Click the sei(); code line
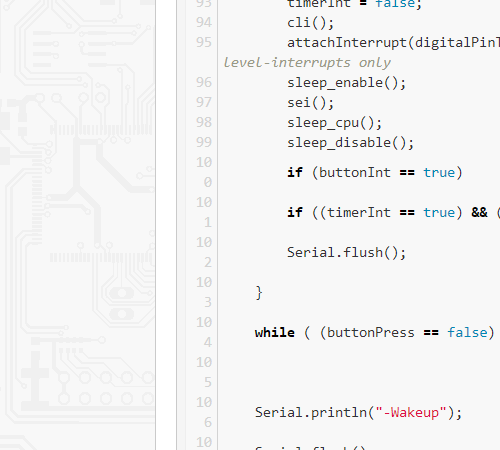The width and height of the screenshot is (500, 450). [310, 103]
